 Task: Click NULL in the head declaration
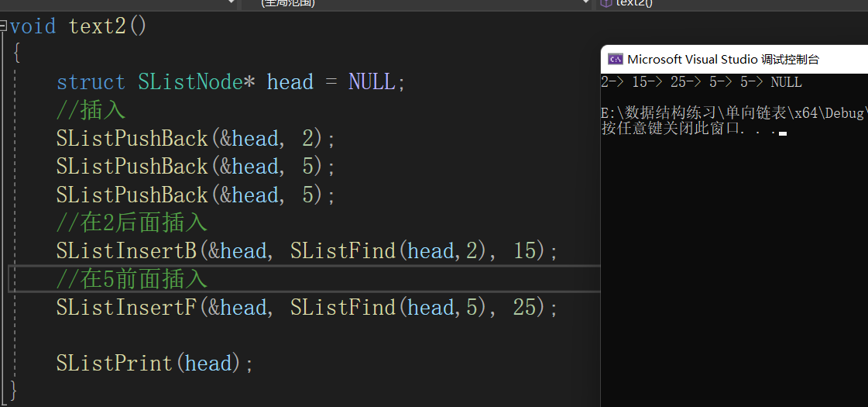point(372,82)
